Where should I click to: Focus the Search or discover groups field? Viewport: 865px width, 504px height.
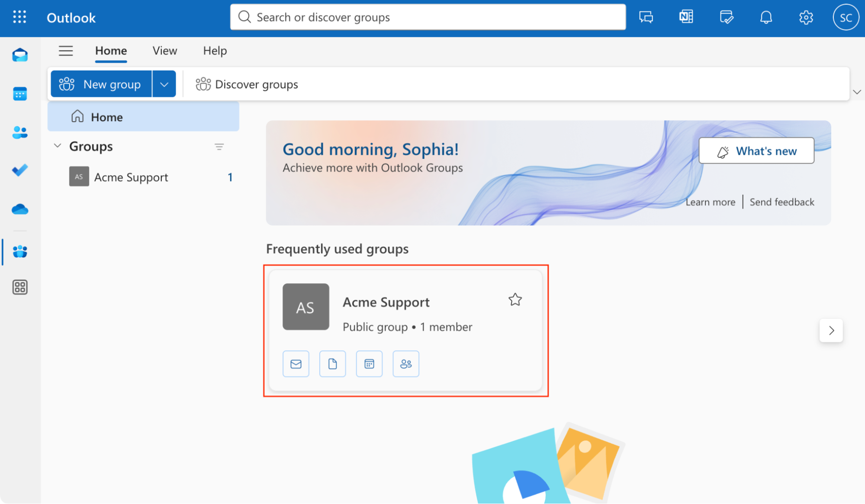pos(428,17)
